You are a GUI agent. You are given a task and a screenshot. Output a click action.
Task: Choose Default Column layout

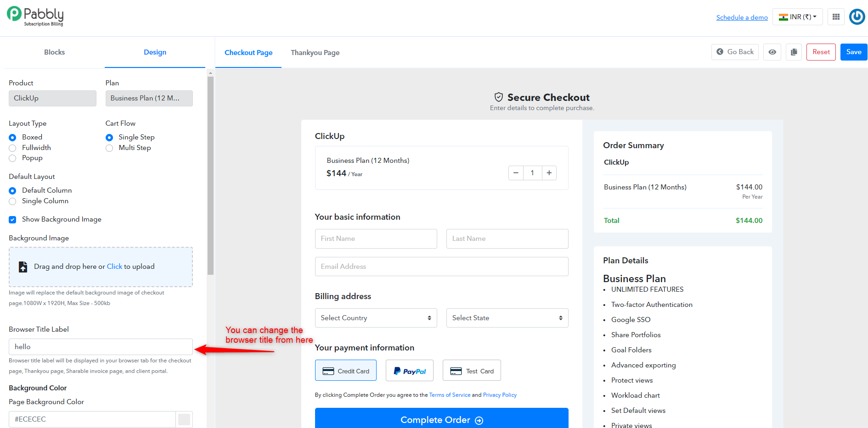click(x=12, y=190)
